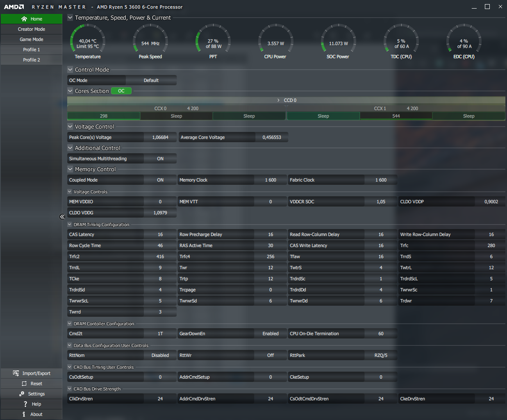507x420 pixels.
Task: Collapse DRAM Contoller Configuration subsection
Action: 70,323
